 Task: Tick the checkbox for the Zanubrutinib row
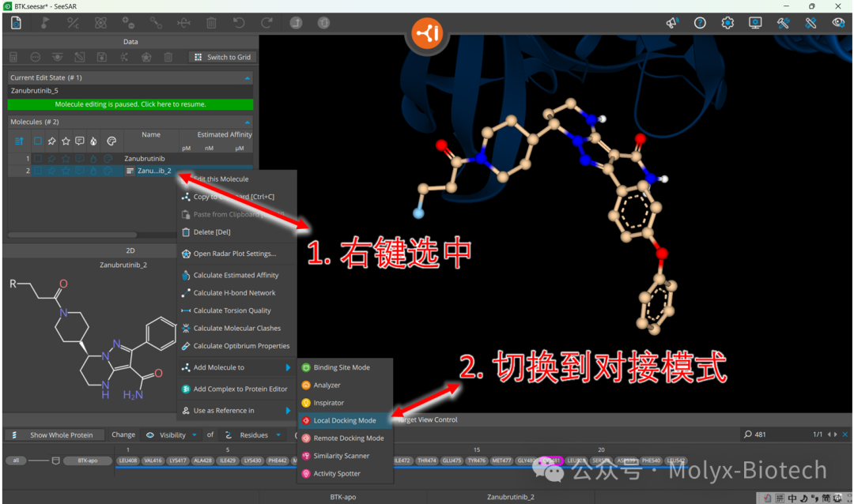(38, 158)
